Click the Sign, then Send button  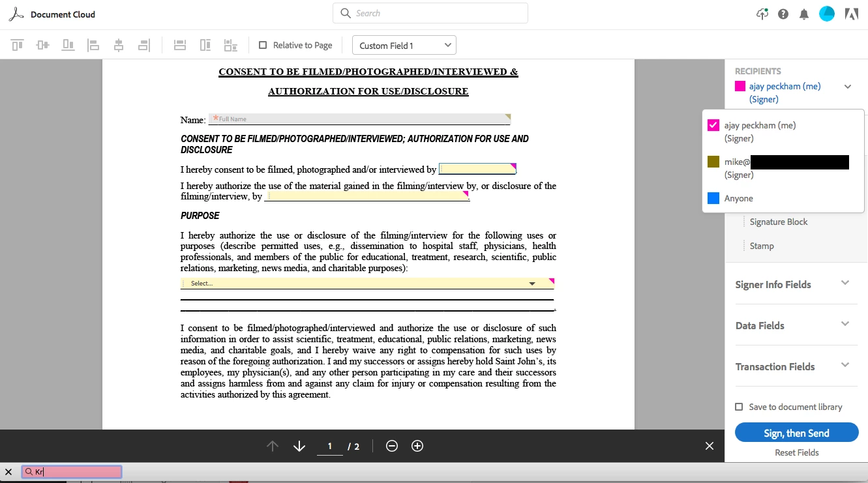coord(796,433)
